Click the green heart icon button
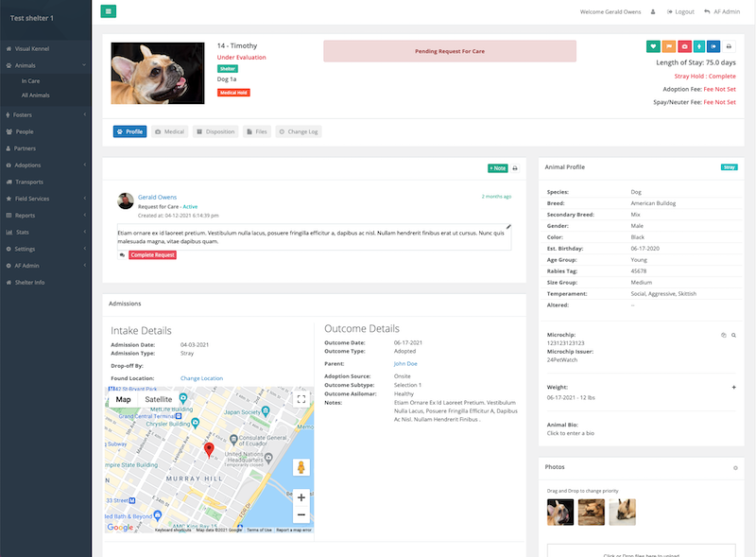The width and height of the screenshot is (756, 557). click(653, 46)
